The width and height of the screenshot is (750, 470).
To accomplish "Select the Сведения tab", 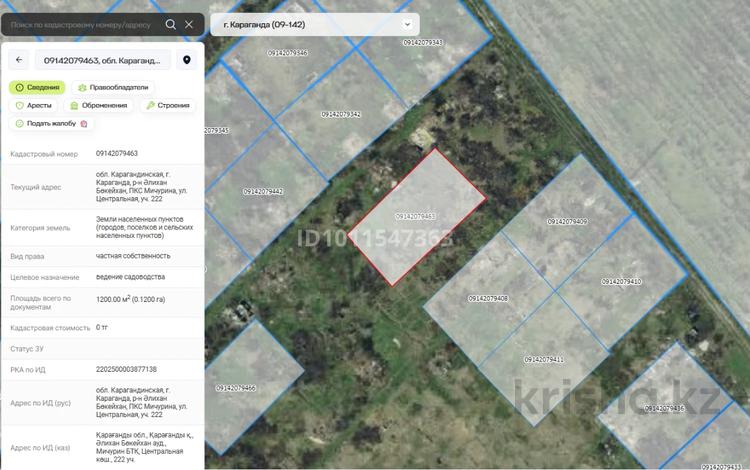I will point(37,87).
